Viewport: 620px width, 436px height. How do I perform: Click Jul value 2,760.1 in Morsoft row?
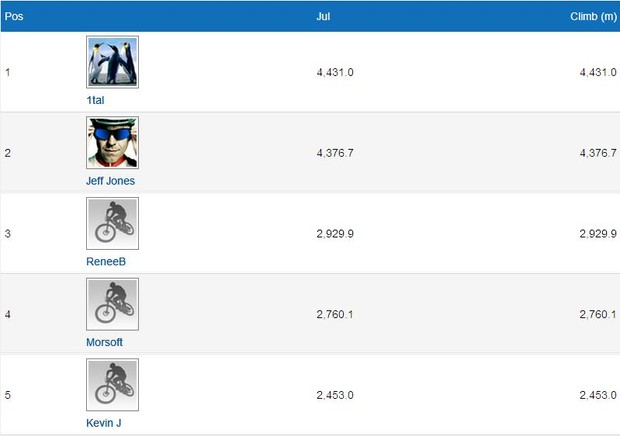(335, 314)
